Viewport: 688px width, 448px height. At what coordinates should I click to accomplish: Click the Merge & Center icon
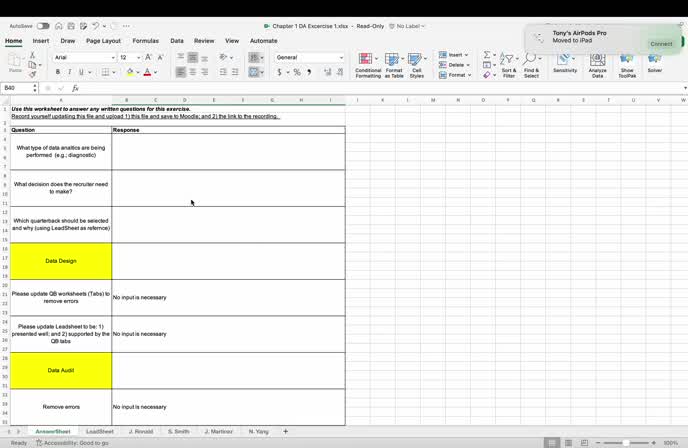254,72
